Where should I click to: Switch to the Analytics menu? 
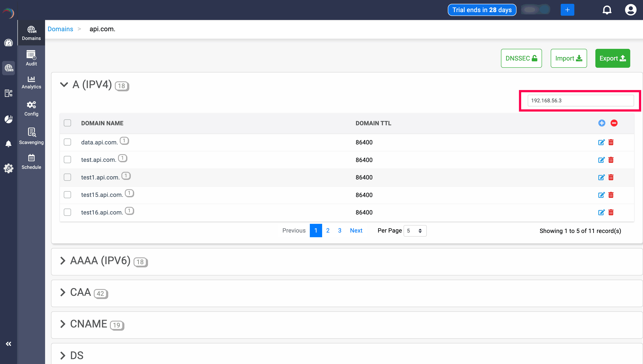coord(31,82)
